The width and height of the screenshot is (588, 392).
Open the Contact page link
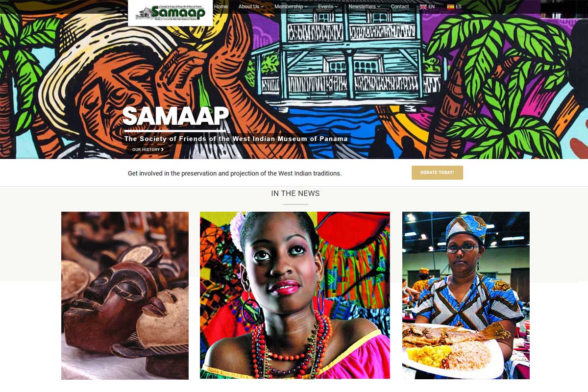pyautogui.click(x=400, y=7)
